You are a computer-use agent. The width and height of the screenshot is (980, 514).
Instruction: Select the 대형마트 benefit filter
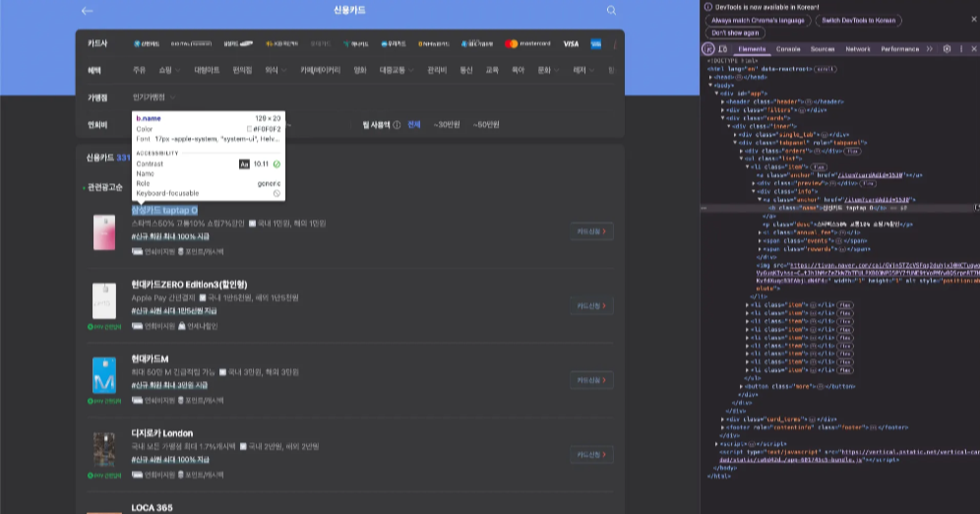click(x=207, y=71)
